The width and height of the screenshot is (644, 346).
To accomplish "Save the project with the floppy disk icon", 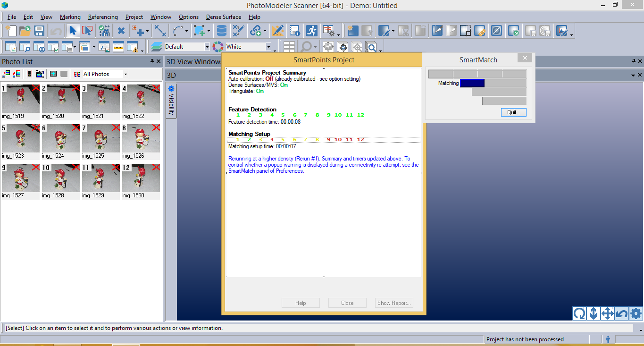I will (39, 31).
